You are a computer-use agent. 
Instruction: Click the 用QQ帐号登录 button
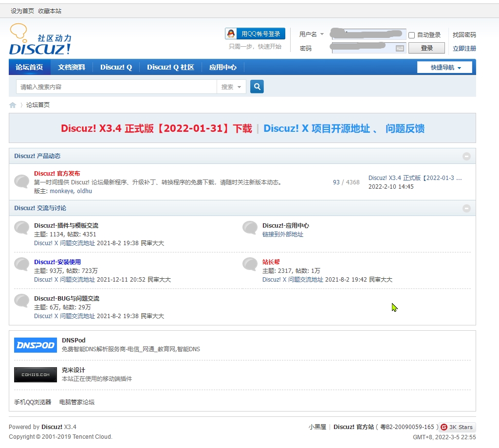pos(255,34)
